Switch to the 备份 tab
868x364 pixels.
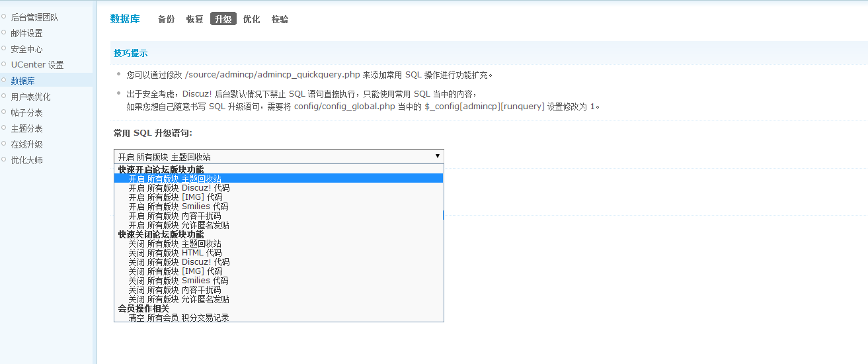166,19
